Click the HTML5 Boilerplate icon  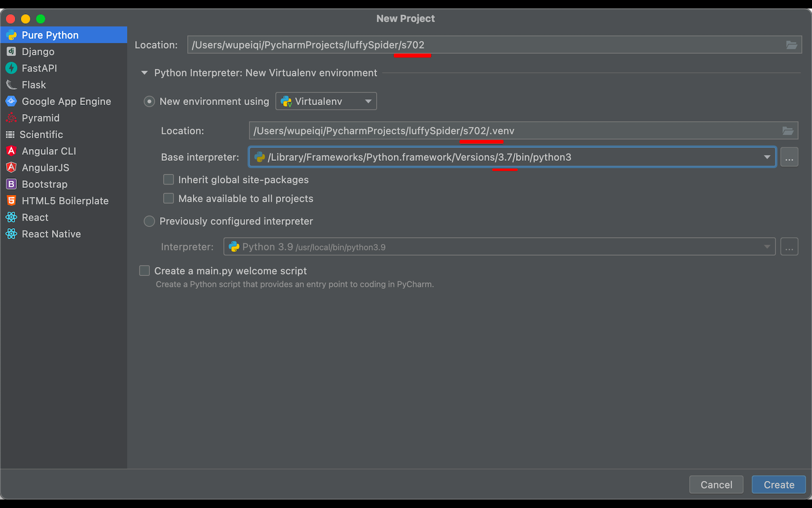tap(11, 200)
